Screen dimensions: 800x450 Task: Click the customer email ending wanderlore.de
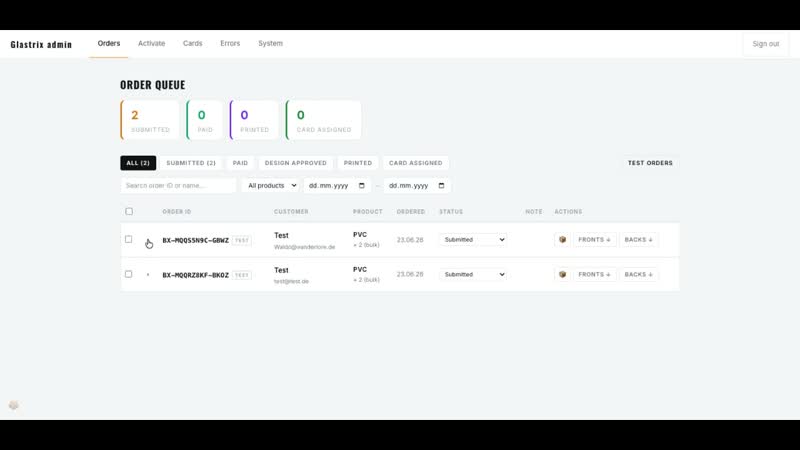click(x=305, y=247)
